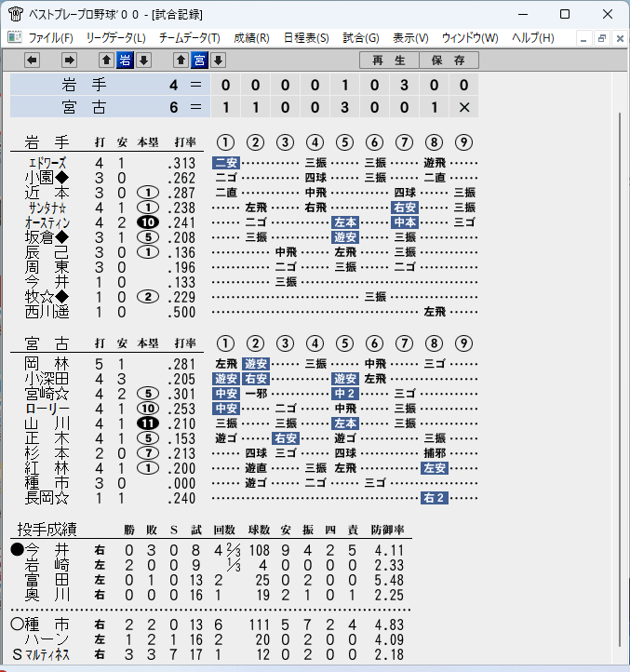Viewport: 630px width, 672px height.
Task: Go to next game with right arrow
Action: (69, 60)
